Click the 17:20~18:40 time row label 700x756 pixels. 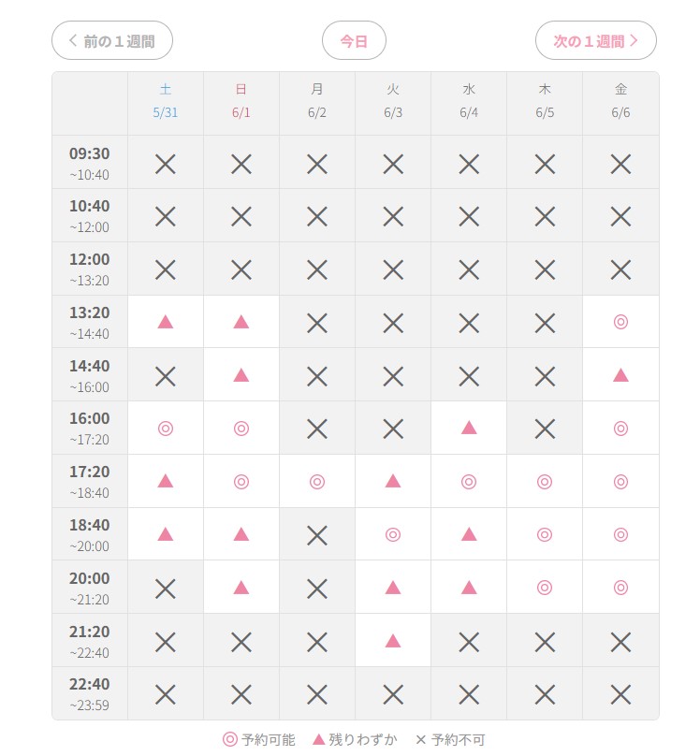(90, 481)
